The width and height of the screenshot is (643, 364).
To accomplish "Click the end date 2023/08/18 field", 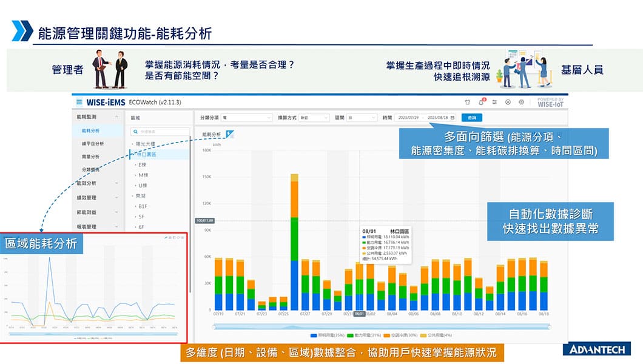I will [x=437, y=118].
